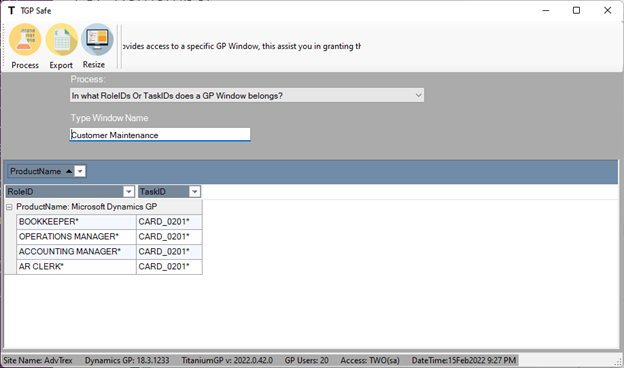The width and height of the screenshot is (624, 368).
Task: Minimize the TGP Safe window
Action: (546, 11)
